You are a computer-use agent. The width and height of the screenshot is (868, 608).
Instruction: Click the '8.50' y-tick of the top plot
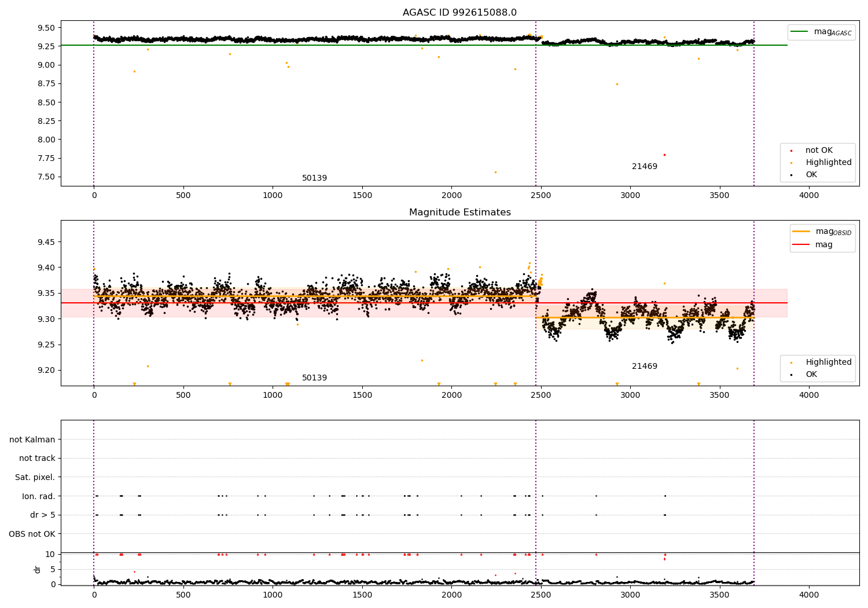[45, 102]
